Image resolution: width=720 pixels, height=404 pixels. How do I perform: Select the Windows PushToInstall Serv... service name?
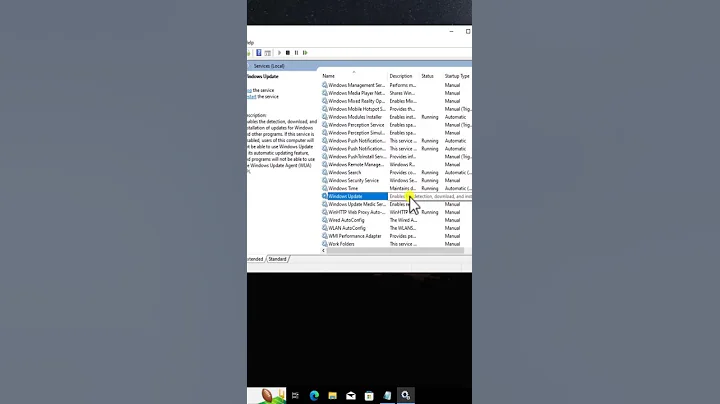click(x=357, y=157)
